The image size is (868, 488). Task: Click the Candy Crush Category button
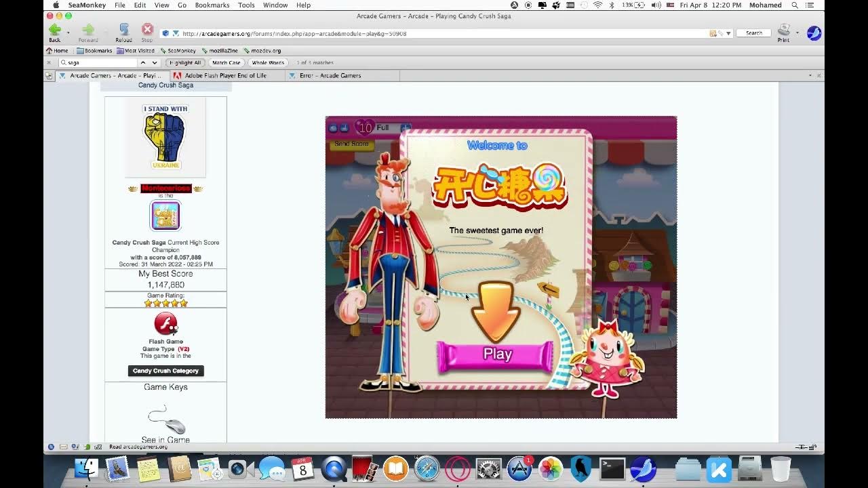point(165,371)
